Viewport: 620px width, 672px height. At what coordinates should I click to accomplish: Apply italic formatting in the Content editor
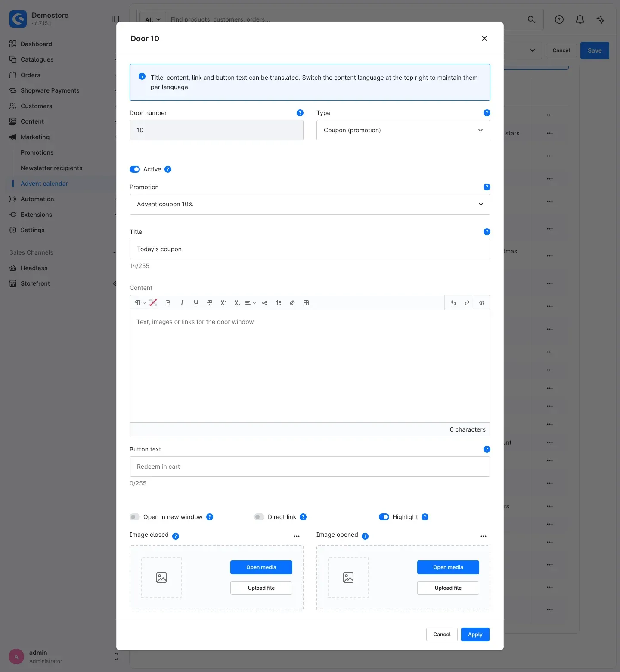[x=182, y=303]
